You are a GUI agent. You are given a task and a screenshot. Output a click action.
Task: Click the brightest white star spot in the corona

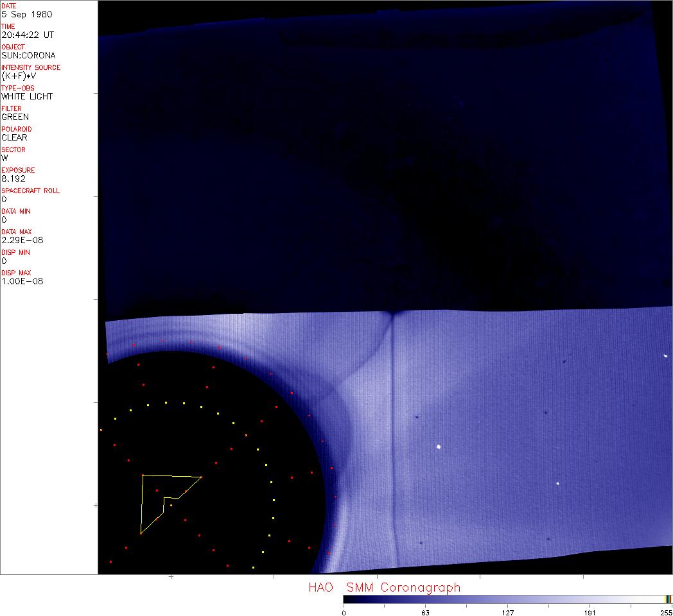439,447
